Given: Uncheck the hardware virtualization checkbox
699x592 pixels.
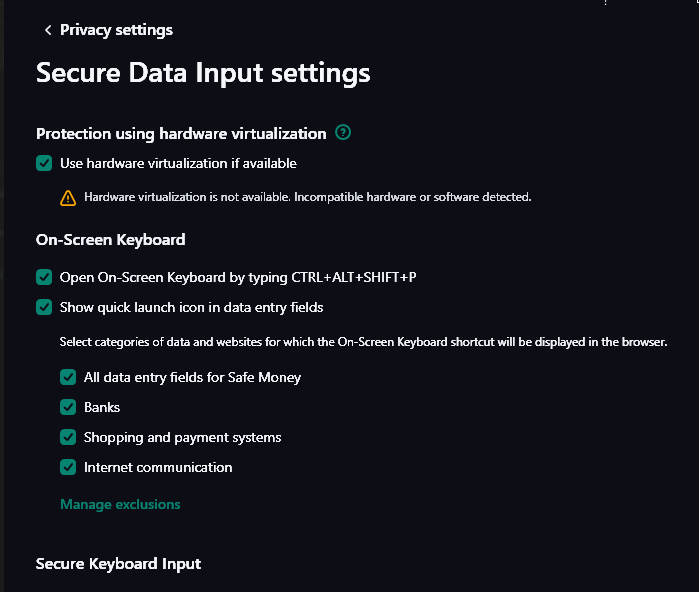Looking at the screenshot, I should coord(44,163).
